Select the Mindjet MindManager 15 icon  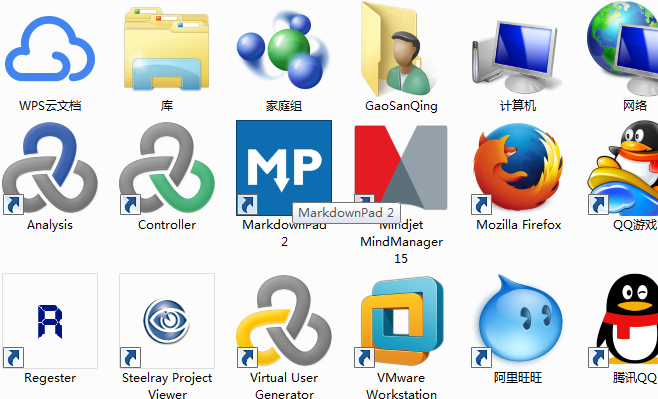pyautogui.click(x=401, y=167)
